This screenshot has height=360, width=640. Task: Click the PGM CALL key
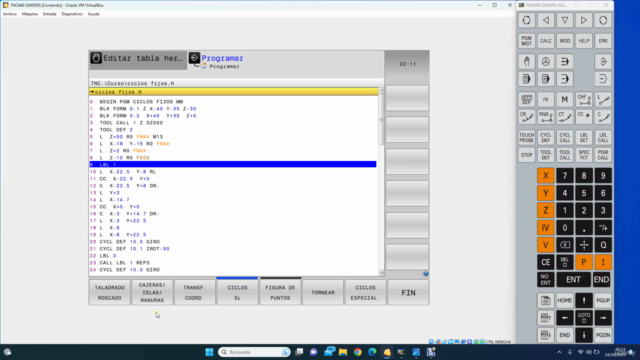coord(603,155)
